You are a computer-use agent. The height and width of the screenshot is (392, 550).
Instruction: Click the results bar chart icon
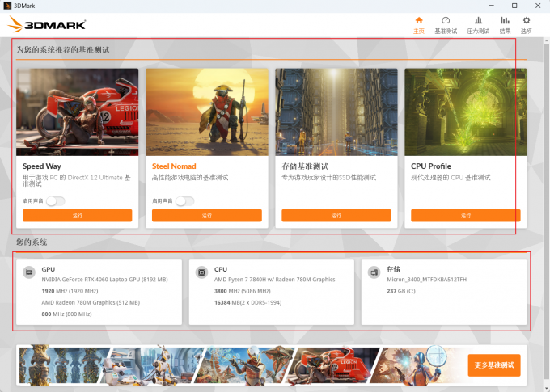point(505,20)
